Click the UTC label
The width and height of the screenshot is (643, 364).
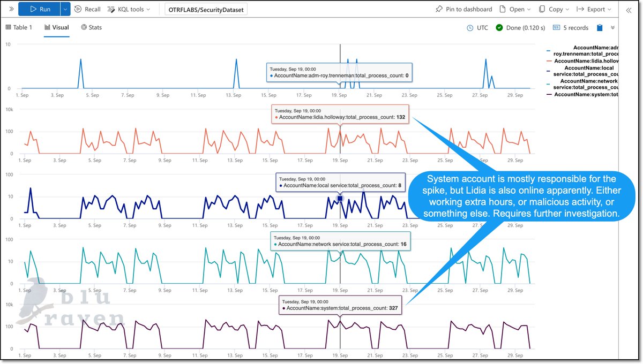coord(482,28)
